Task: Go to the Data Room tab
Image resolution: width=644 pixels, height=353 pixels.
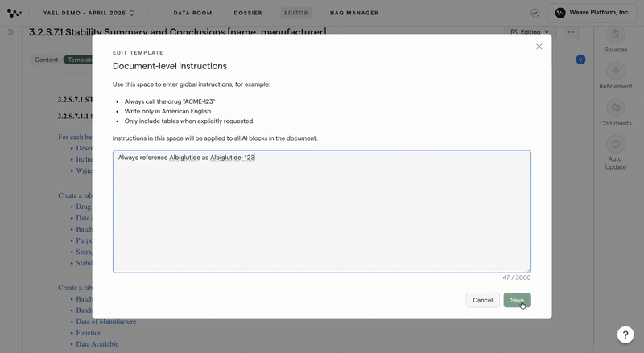Action: coord(192,13)
